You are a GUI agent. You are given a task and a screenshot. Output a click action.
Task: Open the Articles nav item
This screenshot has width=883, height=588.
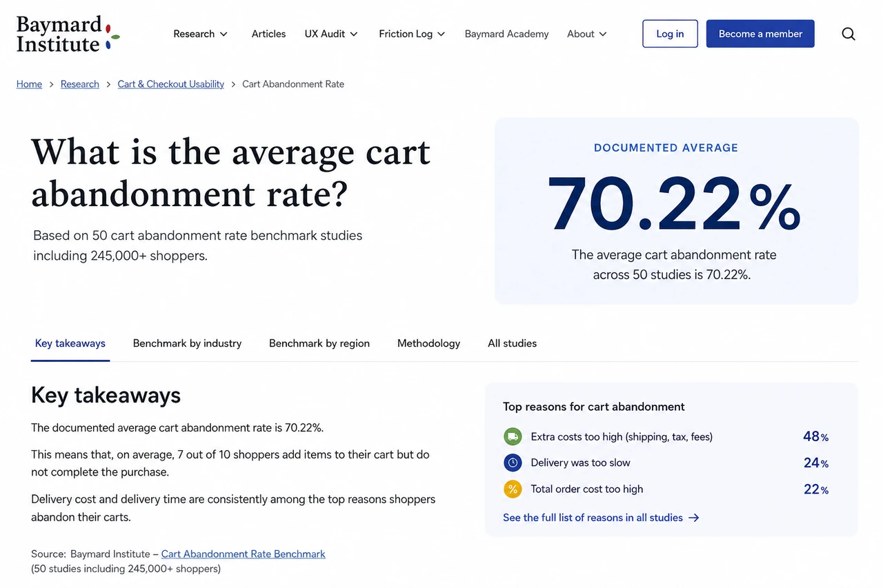pyautogui.click(x=268, y=34)
